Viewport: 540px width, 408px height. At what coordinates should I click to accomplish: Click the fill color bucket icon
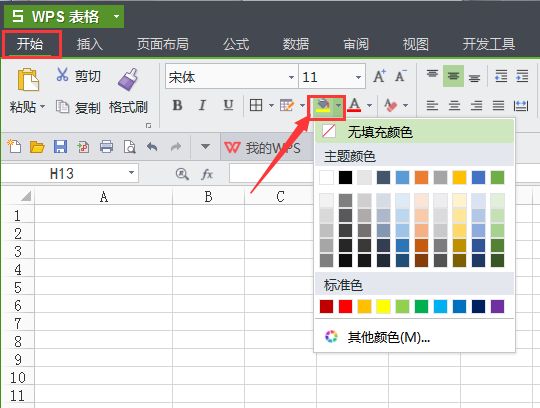click(x=323, y=105)
